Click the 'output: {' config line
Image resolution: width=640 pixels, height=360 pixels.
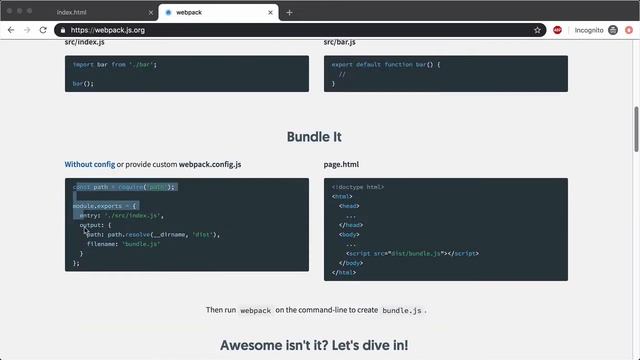(95, 225)
